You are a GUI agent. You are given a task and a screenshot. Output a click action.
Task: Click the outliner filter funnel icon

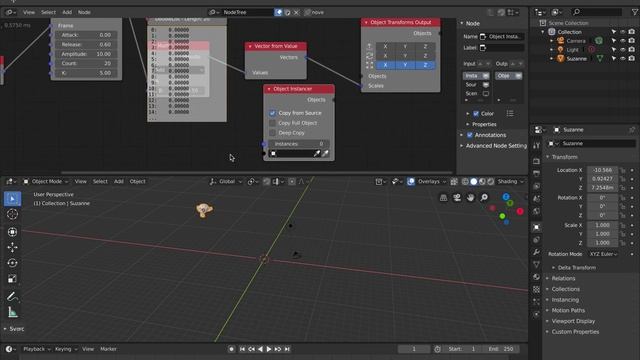pos(635,12)
